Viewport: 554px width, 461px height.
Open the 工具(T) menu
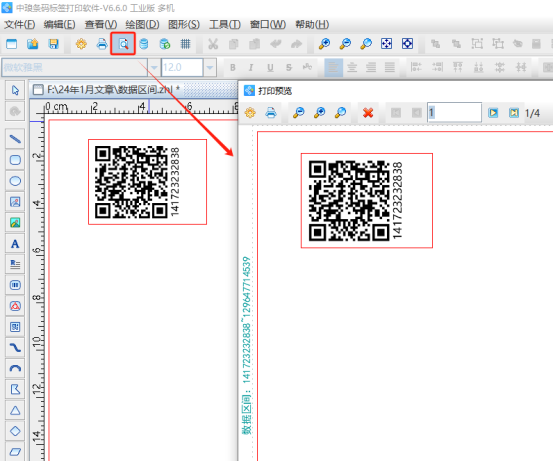[225, 24]
